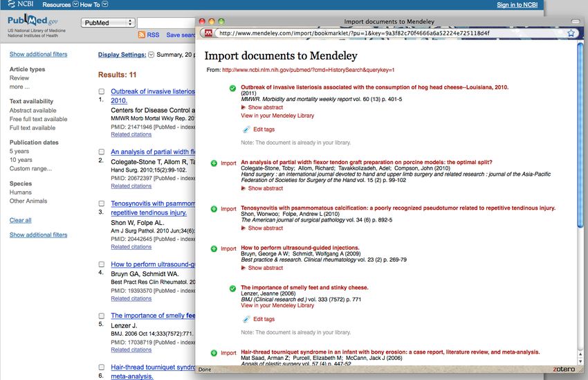Click the green plus icon for Hair-thread tourniquet article

click(x=214, y=353)
